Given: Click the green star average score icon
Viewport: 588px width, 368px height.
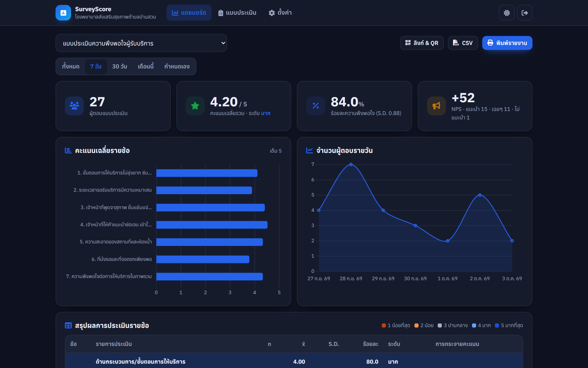Looking at the screenshot, I should tap(195, 106).
